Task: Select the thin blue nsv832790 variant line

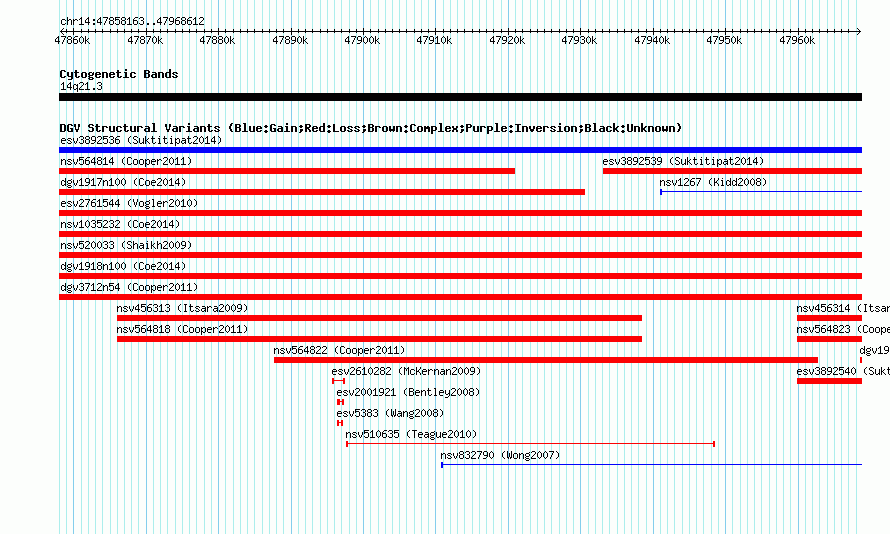Action: (652, 465)
